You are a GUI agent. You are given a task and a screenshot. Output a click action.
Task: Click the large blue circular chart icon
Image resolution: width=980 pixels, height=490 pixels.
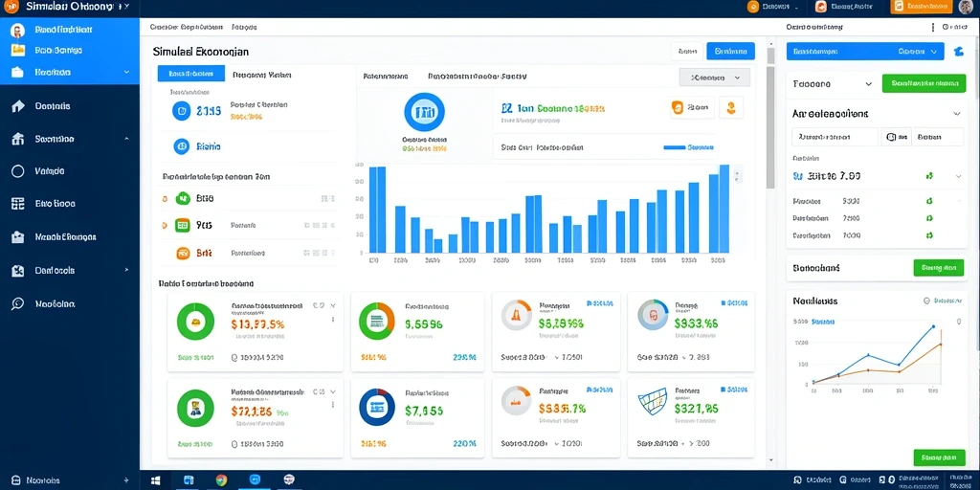pyautogui.click(x=424, y=113)
